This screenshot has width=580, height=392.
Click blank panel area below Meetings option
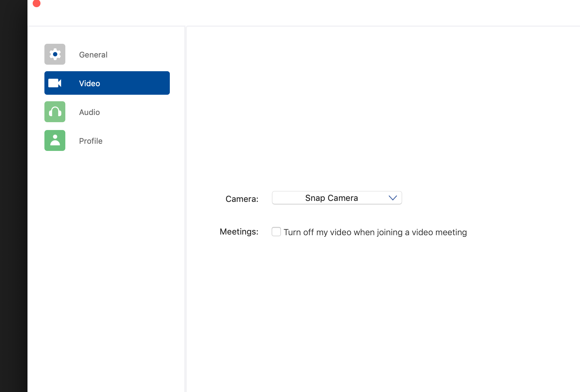click(382, 310)
